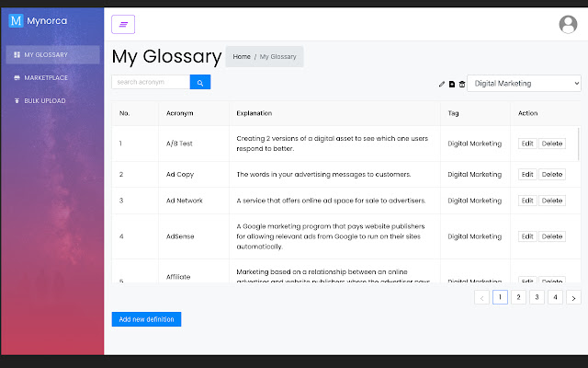Click the Home breadcrumb link
Image resolution: width=588 pixels, height=368 pixels.
tap(242, 57)
